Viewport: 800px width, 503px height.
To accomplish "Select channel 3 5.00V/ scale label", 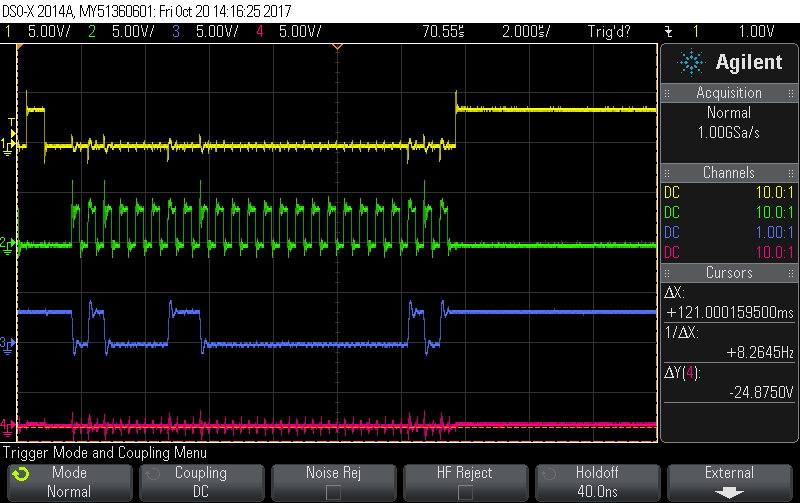I will tap(217, 32).
